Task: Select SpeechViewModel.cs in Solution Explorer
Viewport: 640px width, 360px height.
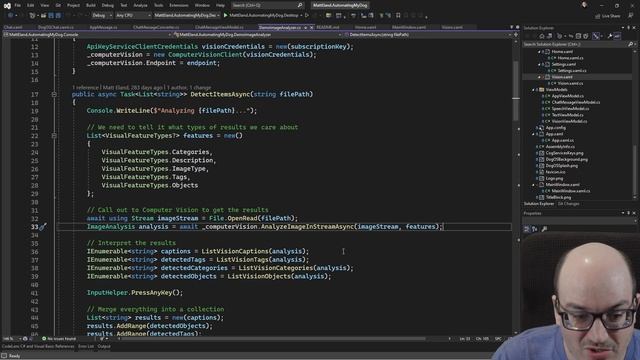Action: click(x=570, y=109)
